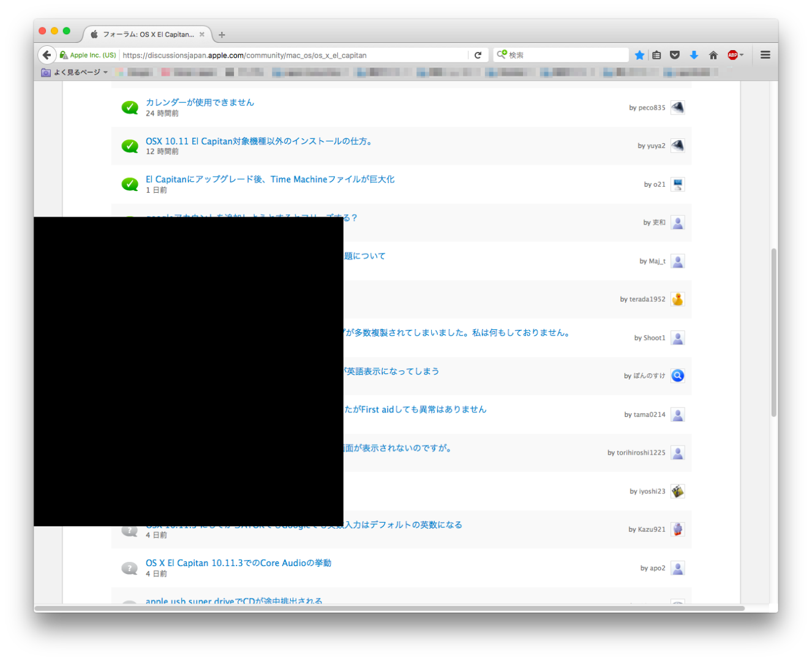Click answered checkmark icon beside カレンダーが使用できません
Viewport: 812px width, 661px height.
130,108
